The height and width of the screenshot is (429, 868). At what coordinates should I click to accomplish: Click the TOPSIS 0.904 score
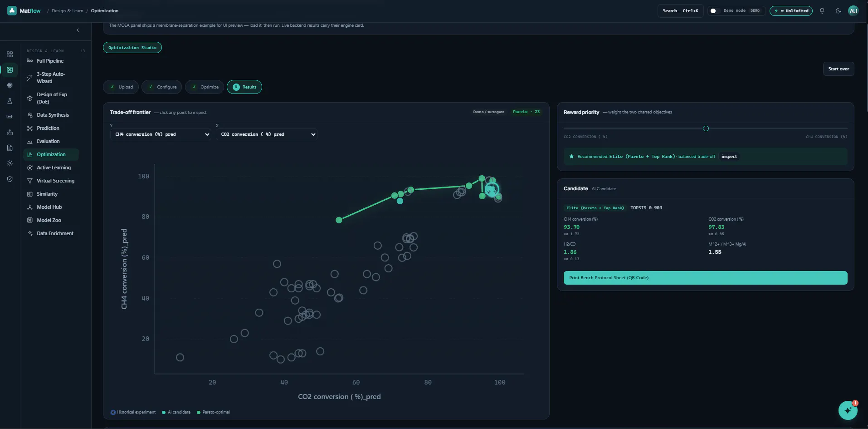coord(646,208)
